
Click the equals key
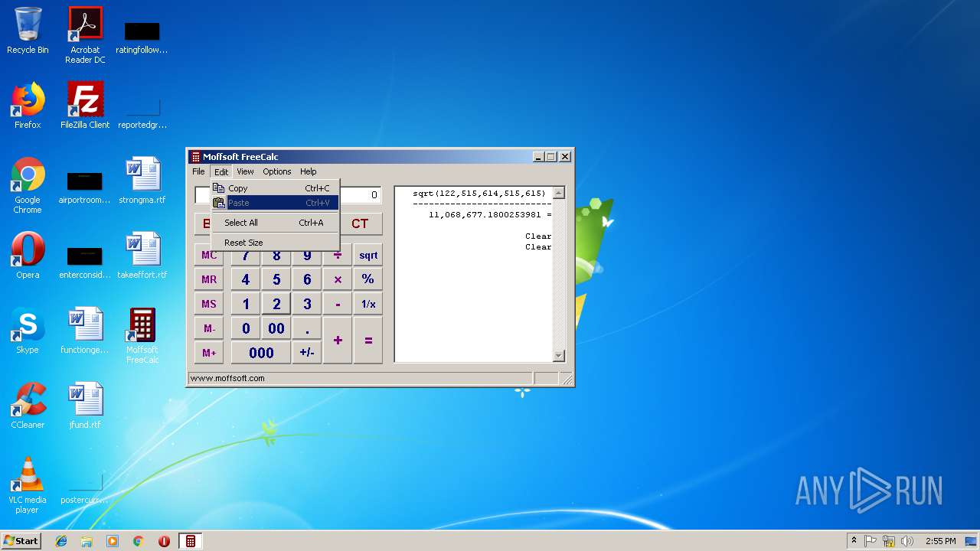click(368, 340)
